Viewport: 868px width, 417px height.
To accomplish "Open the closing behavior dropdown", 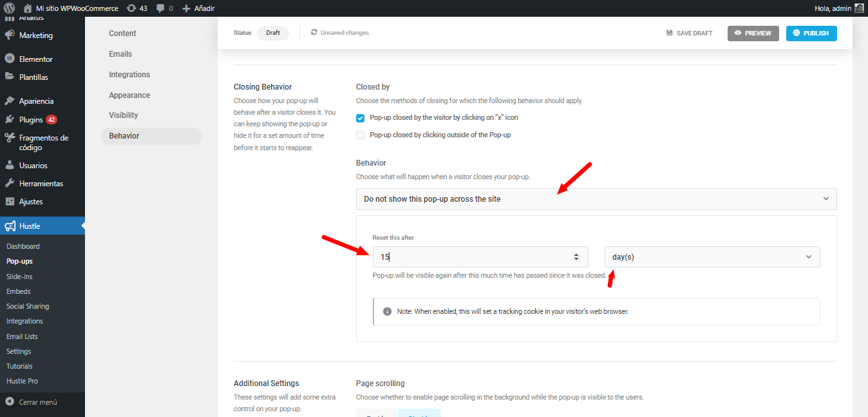I will click(x=596, y=199).
